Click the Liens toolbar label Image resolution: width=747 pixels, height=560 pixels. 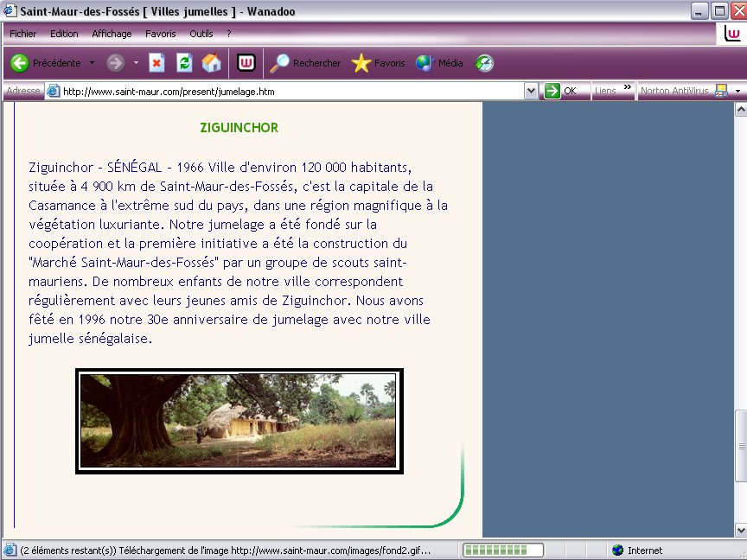click(x=605, y=91)
